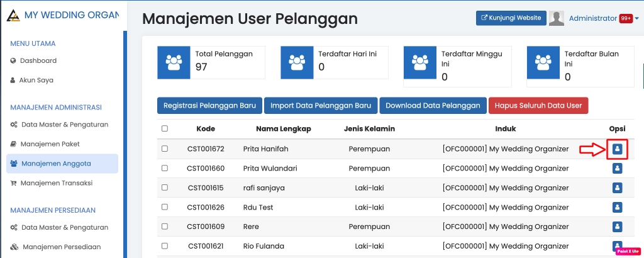Click Manajemen Transaksi cart icon
This screenshot has height=258, width=644.
13,183
